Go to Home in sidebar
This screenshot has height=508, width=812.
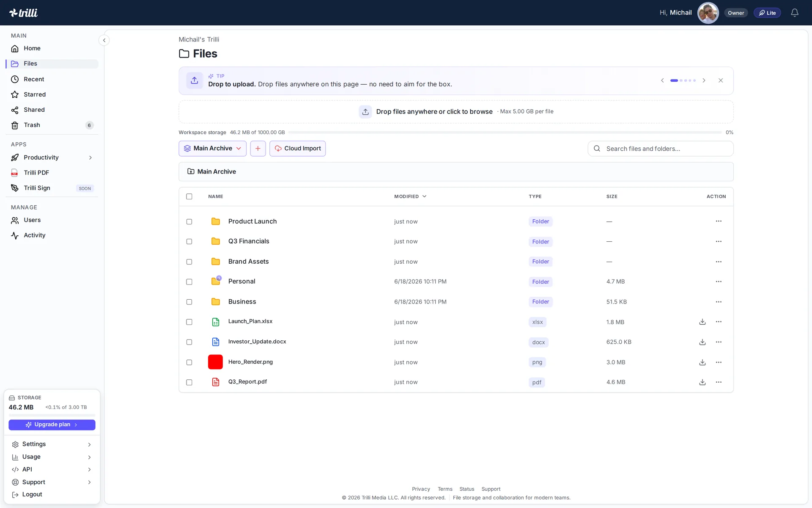coord(52,48)
